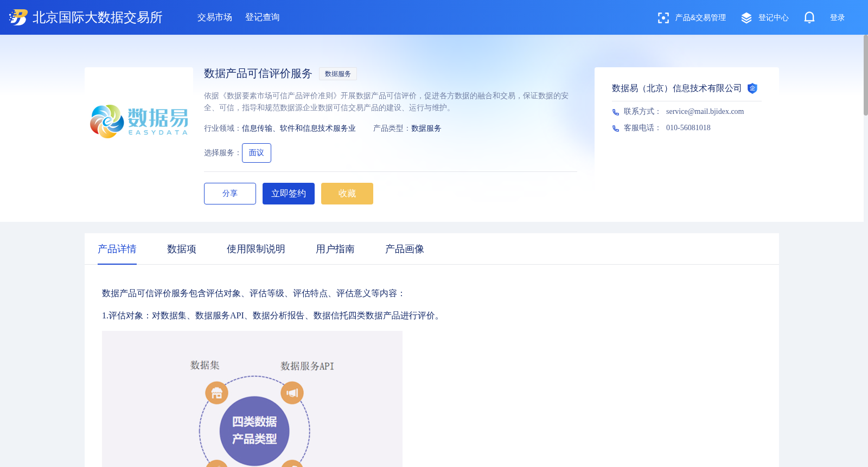Click the phone icon beside 客服电话

point(616,129)
